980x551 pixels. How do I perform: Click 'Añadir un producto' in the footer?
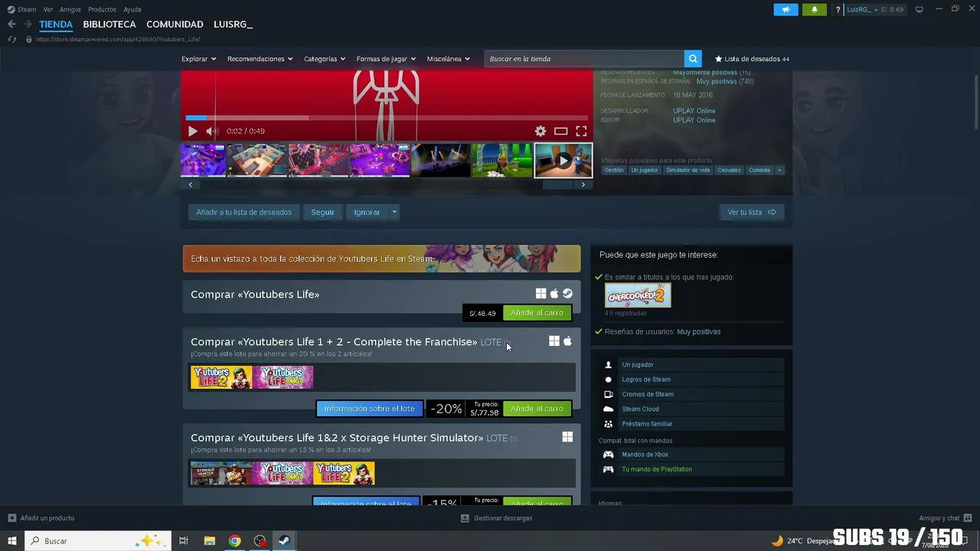click(41, 518)
